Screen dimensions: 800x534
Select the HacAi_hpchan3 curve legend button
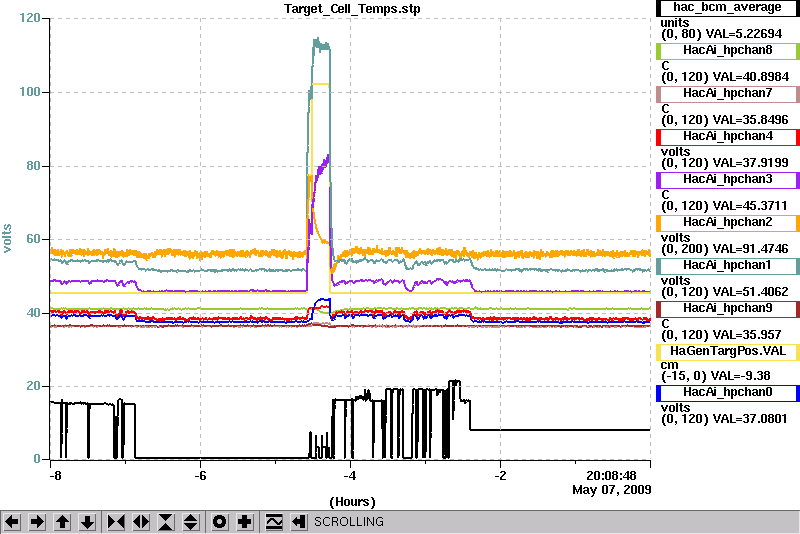[728, 180]
